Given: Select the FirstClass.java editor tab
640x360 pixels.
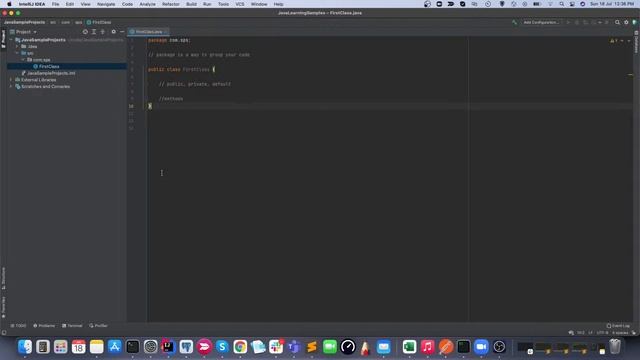Looking at the screenshot, I should tap(149, 32).
